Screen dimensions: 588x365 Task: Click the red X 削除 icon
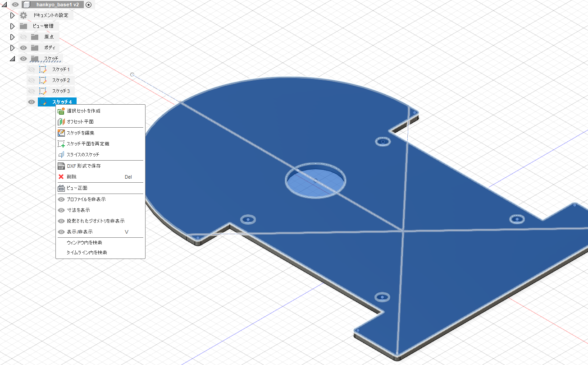(62, 177)
